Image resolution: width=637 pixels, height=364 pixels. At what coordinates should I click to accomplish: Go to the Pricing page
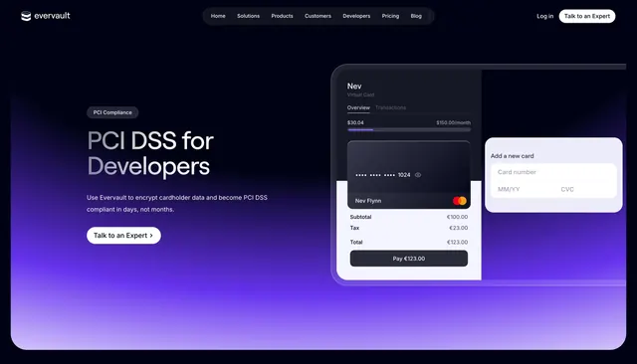[x=390, y=16]
